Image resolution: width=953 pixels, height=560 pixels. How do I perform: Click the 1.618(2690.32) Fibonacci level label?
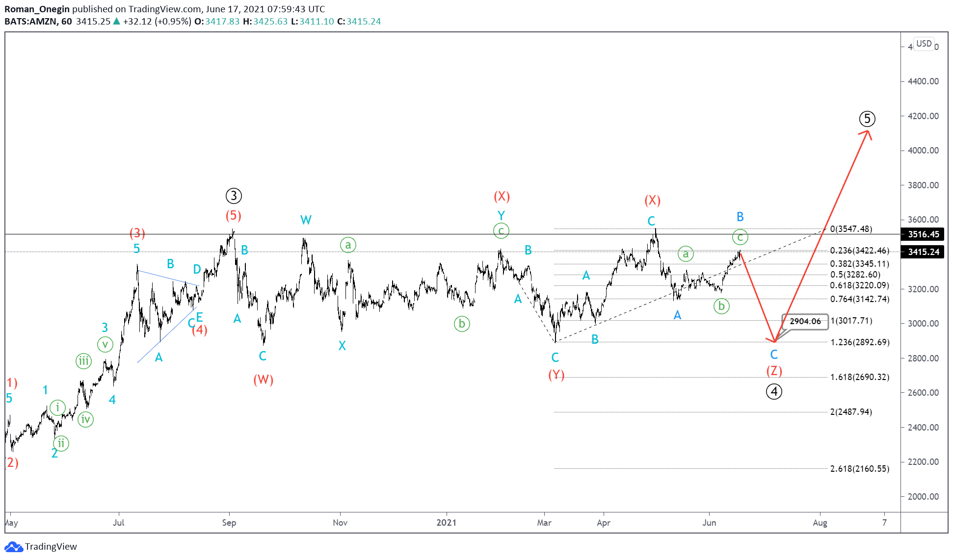click(x=859, y=377)
